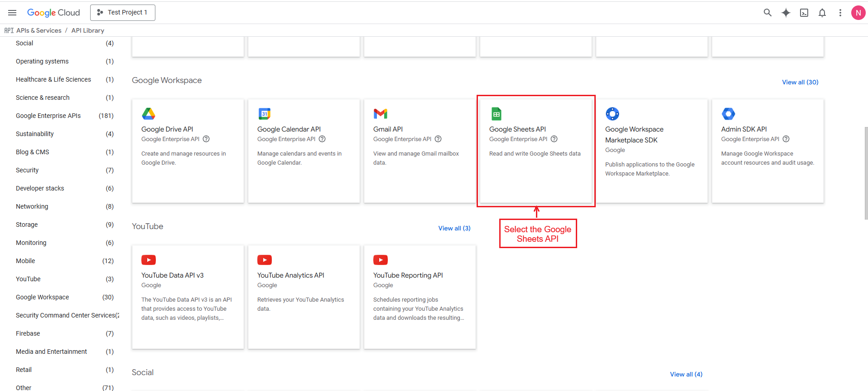The height and width of the screenshot is (391, 868).
Task: Click the help icon on Google Drive API card
Action: (x=206, y=139)
